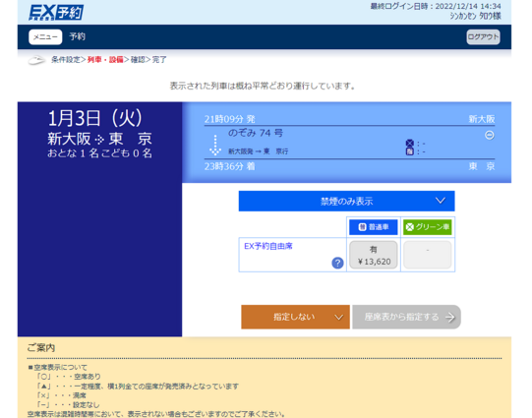Click 座席表から指定する button

pyautogui.click(x=406, y=317)
